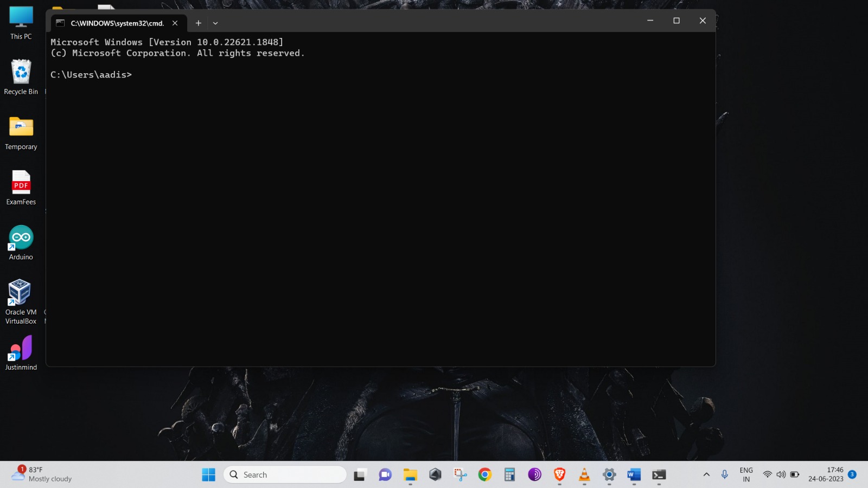Select the Arduino desktop shortcut
The height and width of the screenshot is (488, 868).
point(21,242)
